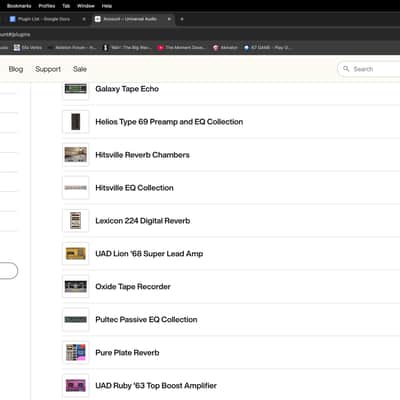Click UAD Ruby '63 Top Boost Amplifier title
This screenshot has width=400, height=400.
pos(156,386)
